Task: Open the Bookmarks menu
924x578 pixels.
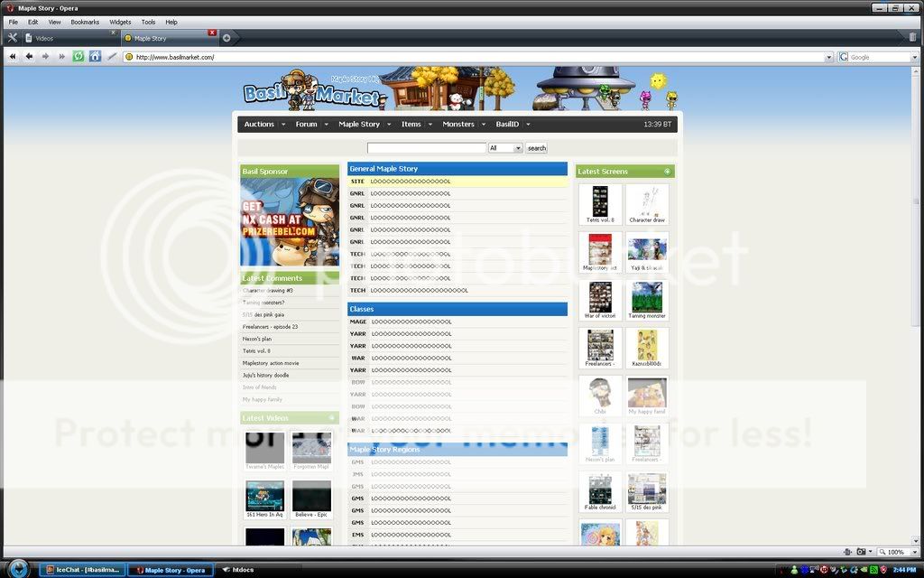Action: [85, 22]
